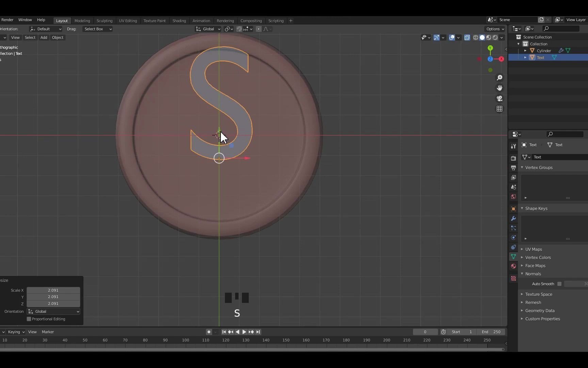Open the Options dropdown in the viewport header
This screenshot has width=588, height=368.
click(x=494, y=29)
